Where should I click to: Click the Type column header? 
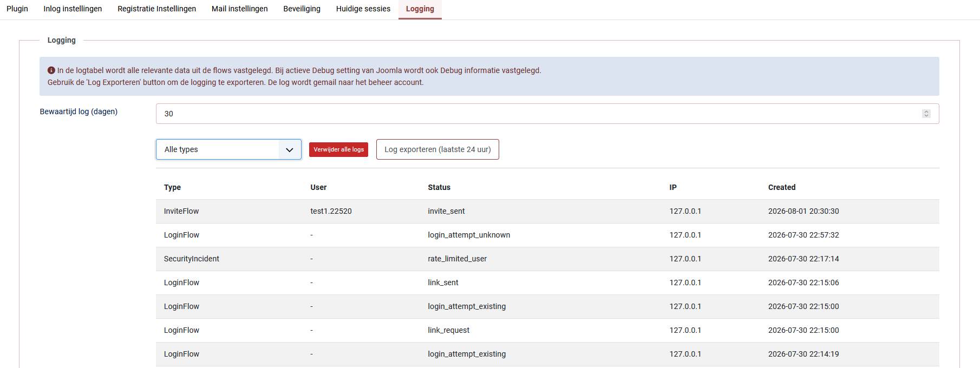pos(172,187)
